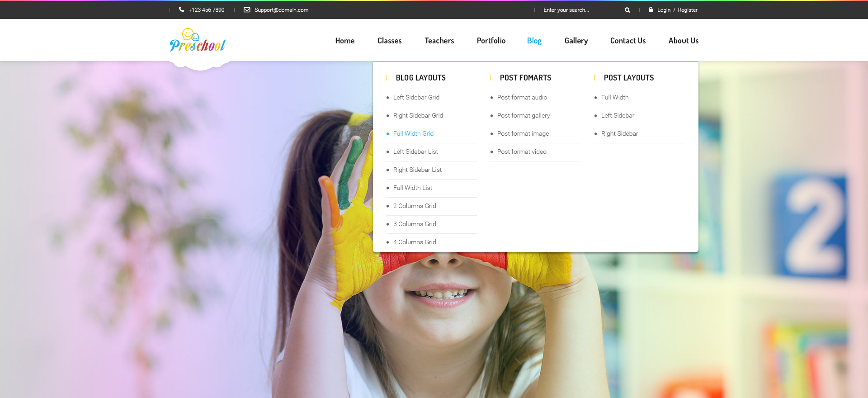Select Left Sidebar Grid blog layout
This screenshot has height=398, width=868.
click(x=416, y=97)
